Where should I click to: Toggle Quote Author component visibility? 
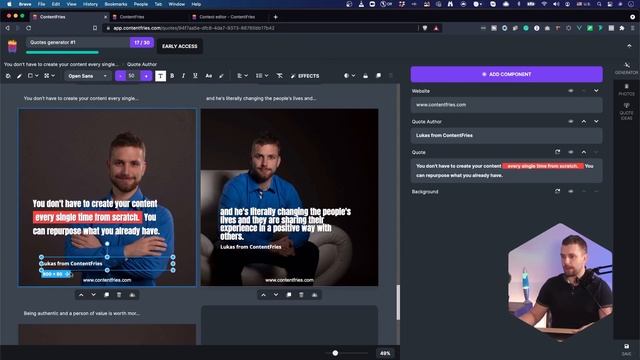click(x=571, y=122)
